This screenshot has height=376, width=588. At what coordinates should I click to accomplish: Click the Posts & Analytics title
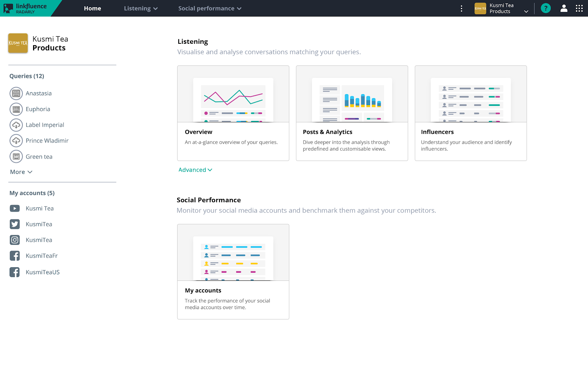point(327,132)
